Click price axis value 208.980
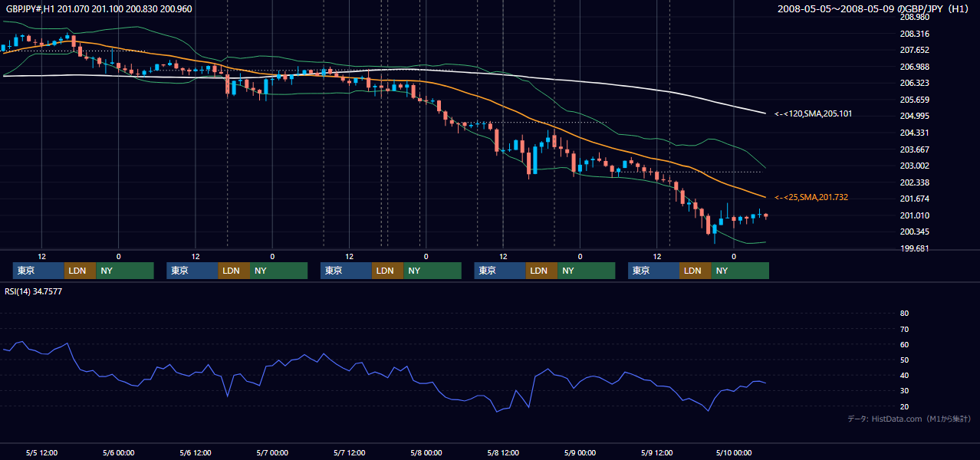 (x=914, y=17)
